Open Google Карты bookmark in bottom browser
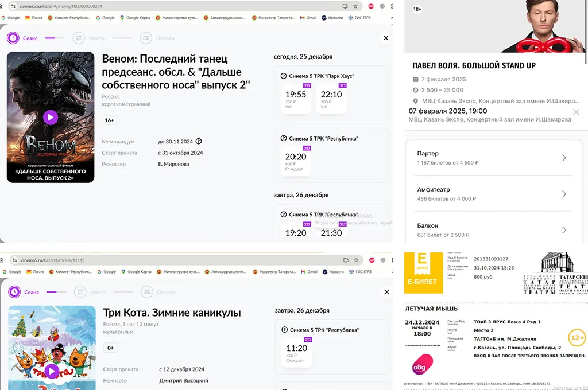The height and width of the screenshot is (390, 588). coord(136,272)
